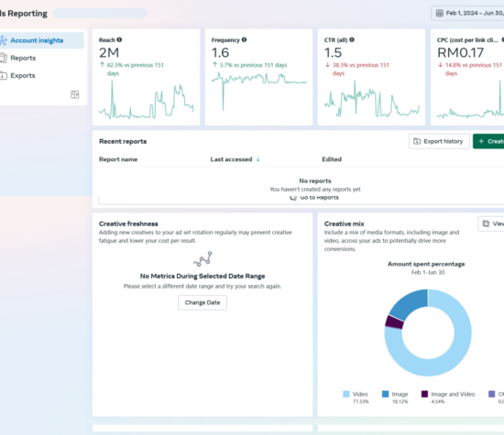The width and height of the screenshot is (504, 435).
Task: Open the date range picker Feb 1, 2024
Action: (467, 13)
